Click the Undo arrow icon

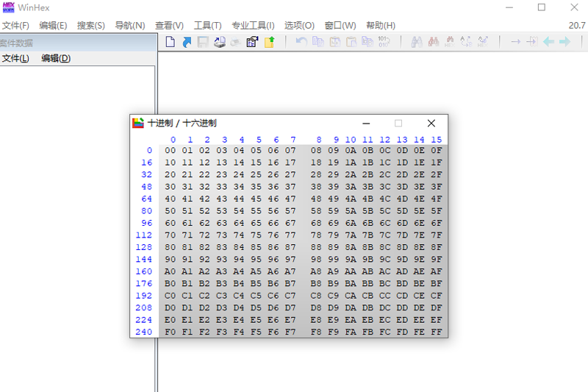click(301, 42)
